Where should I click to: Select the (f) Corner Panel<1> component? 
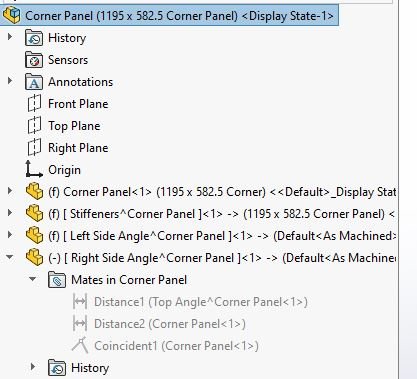click(222, 192)
